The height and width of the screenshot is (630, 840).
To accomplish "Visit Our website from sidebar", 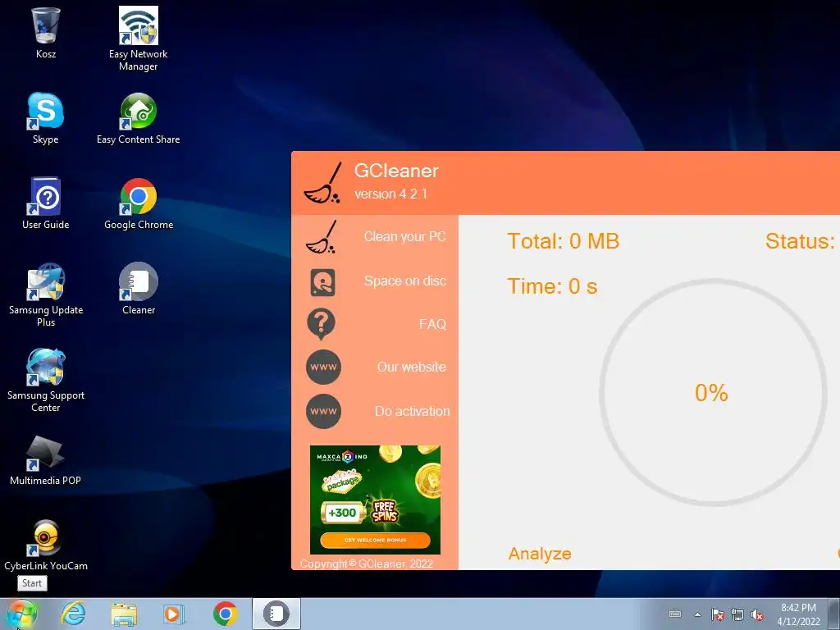I will click(x=412, y=367).
